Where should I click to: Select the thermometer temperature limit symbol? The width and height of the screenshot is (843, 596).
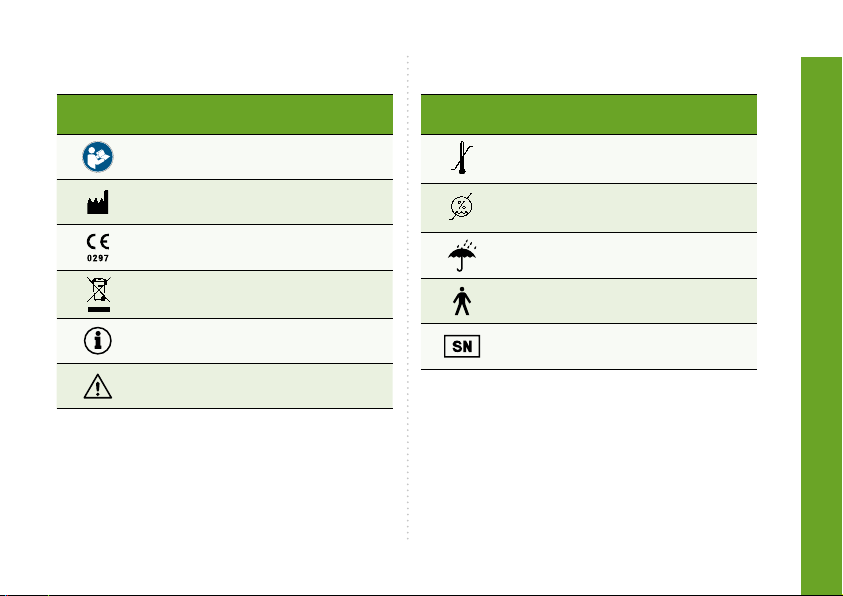pyautogui.click(x=461, y=157)
